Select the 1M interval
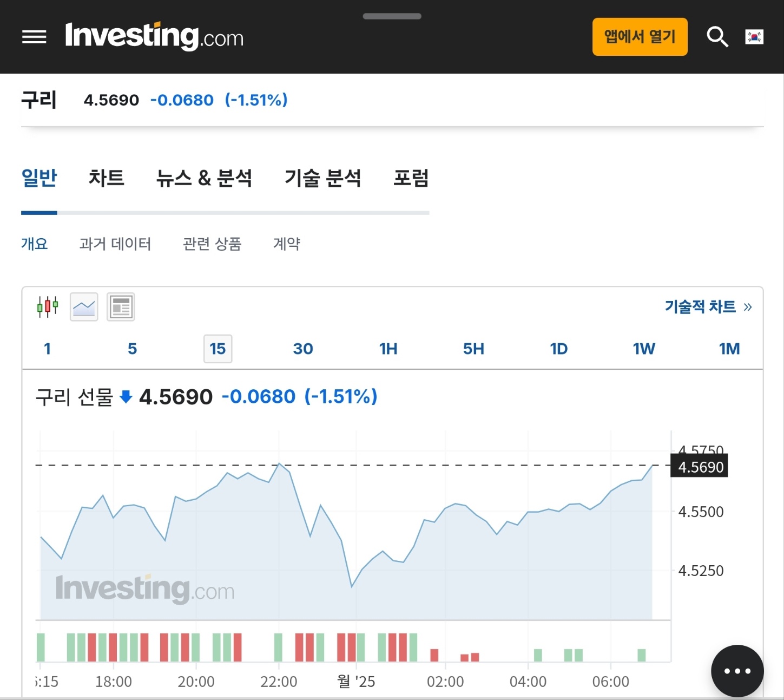Screen dimensions: 784x700 click(x=729, y=349)
